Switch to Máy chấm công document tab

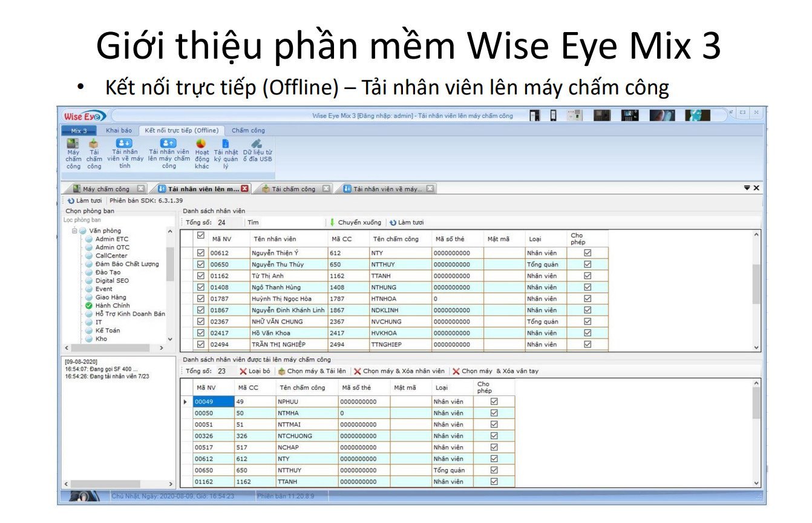coord(105,189)
